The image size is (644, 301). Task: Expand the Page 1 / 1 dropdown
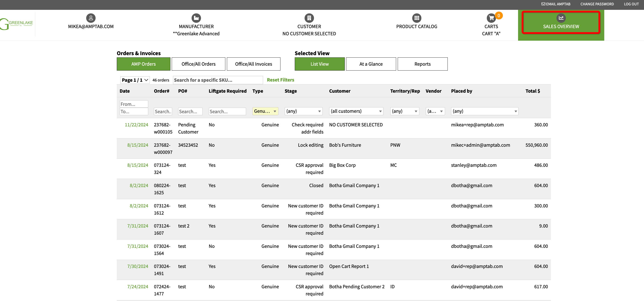pos(135,80)
